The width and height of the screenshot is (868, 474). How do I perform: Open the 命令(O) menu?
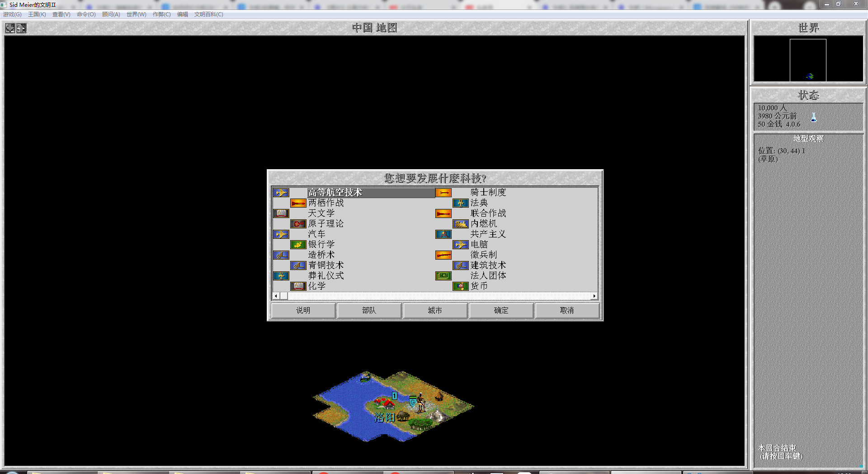[86, 14]
